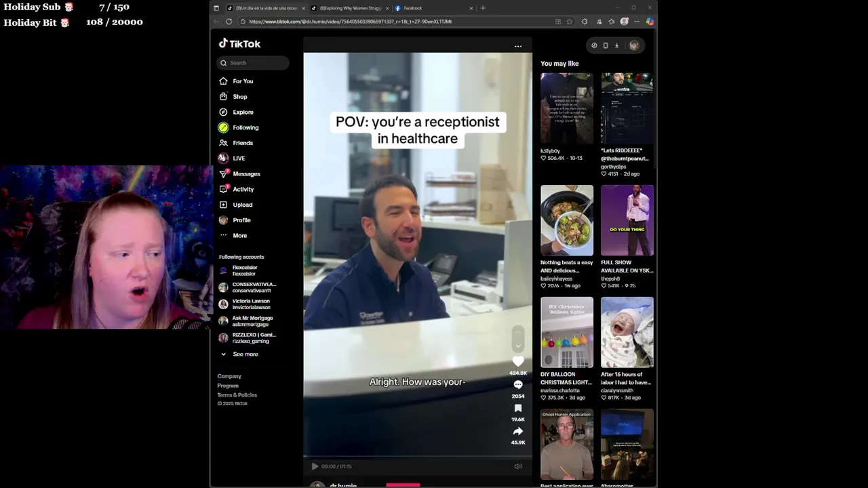Screen dimensions: 868x488
Task: Open your Profile page
Action: (x=235, y=220)
